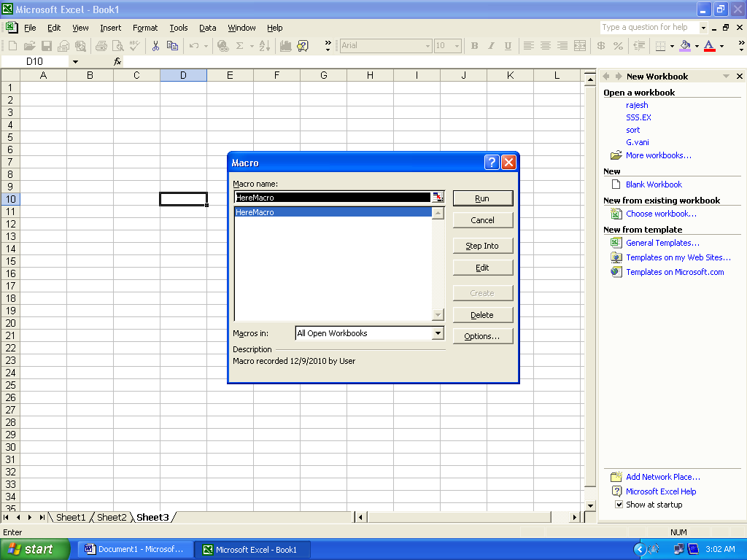This screenshot has height=560, width=747.
Task: Click the Print toolbar icon
Action: coord(101,46)
